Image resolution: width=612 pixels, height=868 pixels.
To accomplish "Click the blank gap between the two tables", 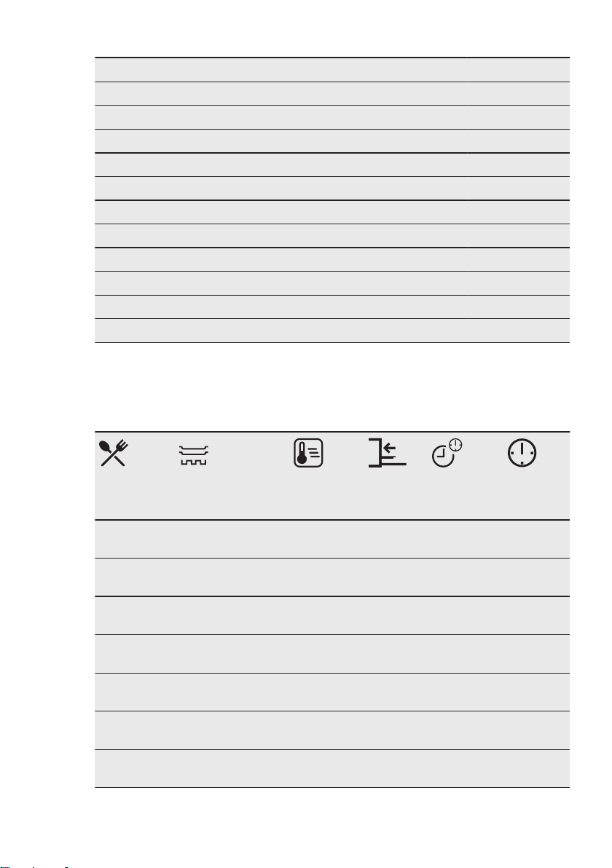I will 331,387.
